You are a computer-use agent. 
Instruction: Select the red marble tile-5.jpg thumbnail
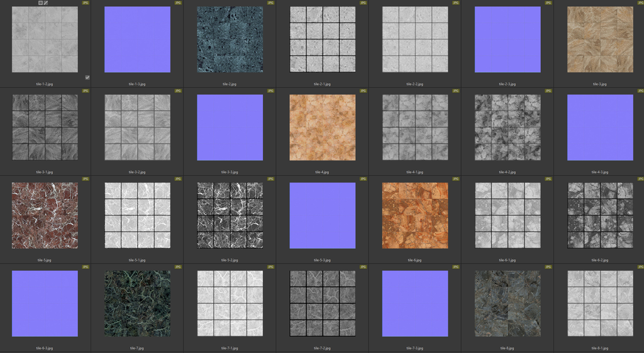pyautogui.click(x=45, y=215)
